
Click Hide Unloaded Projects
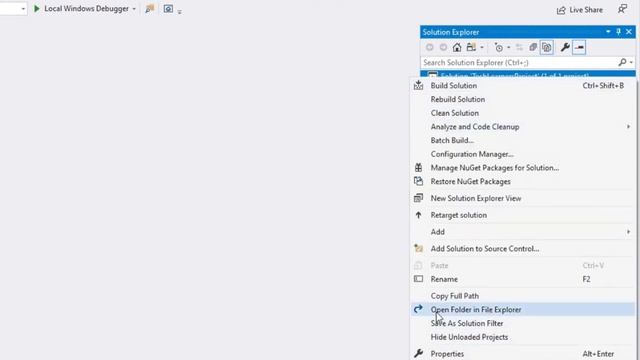pyautogui.click(x=522, y=337)
